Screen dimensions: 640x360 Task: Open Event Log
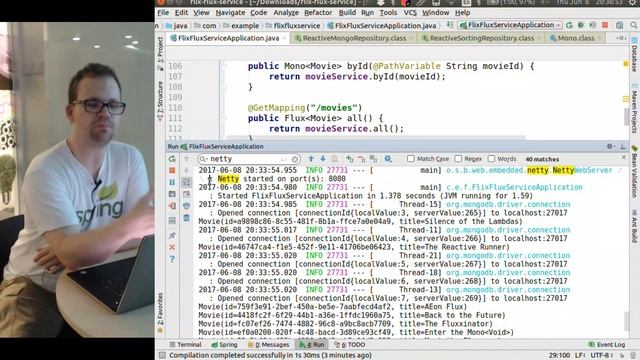click(607, 344)
